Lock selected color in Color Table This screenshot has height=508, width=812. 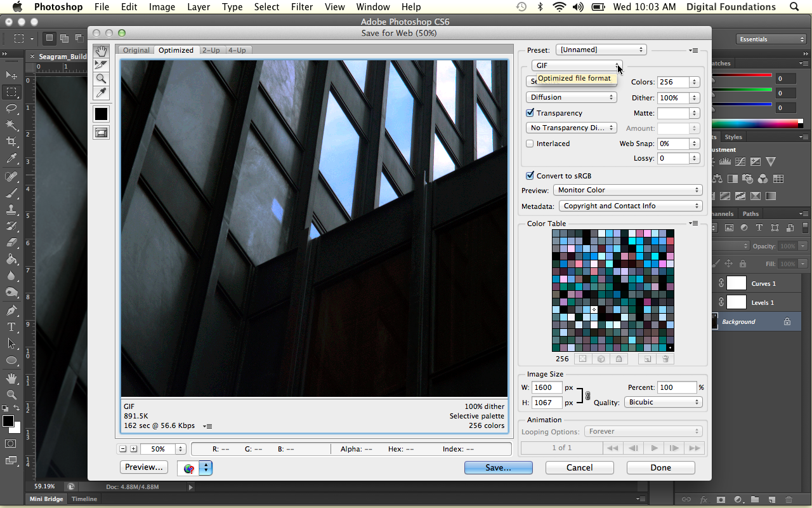(619, 359)
